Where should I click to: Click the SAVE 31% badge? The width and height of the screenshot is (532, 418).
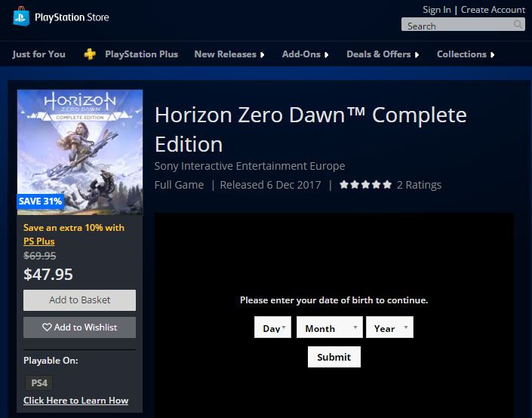[41, 201]
